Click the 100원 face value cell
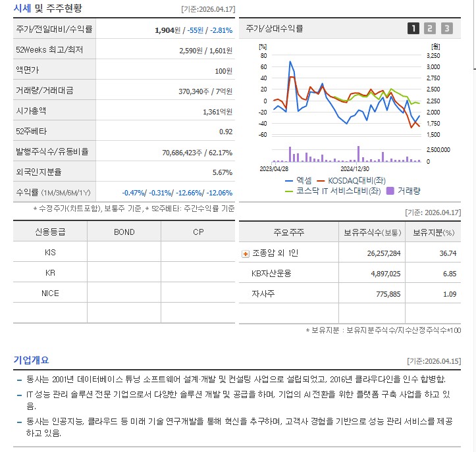Viewport: 476px width, 452px height. coord(223,71)
